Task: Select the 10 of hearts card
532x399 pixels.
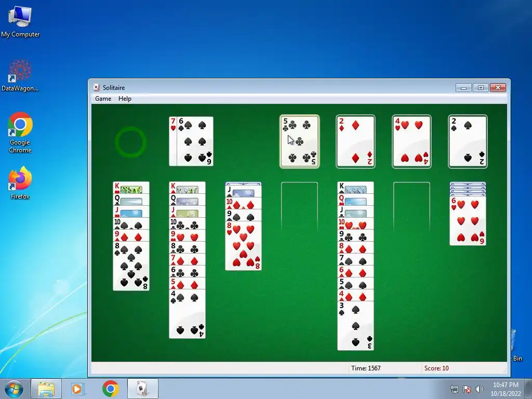Action: 355,223
